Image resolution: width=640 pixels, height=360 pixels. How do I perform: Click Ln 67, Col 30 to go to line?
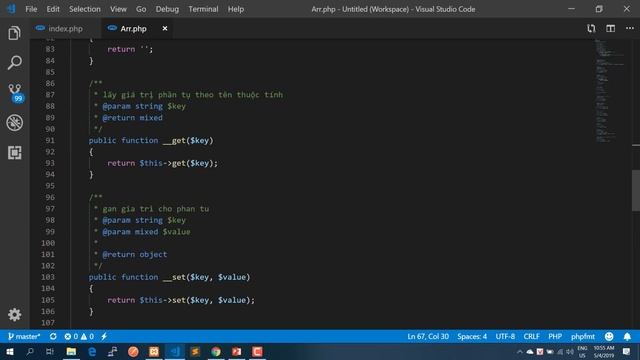click(428, 336)
